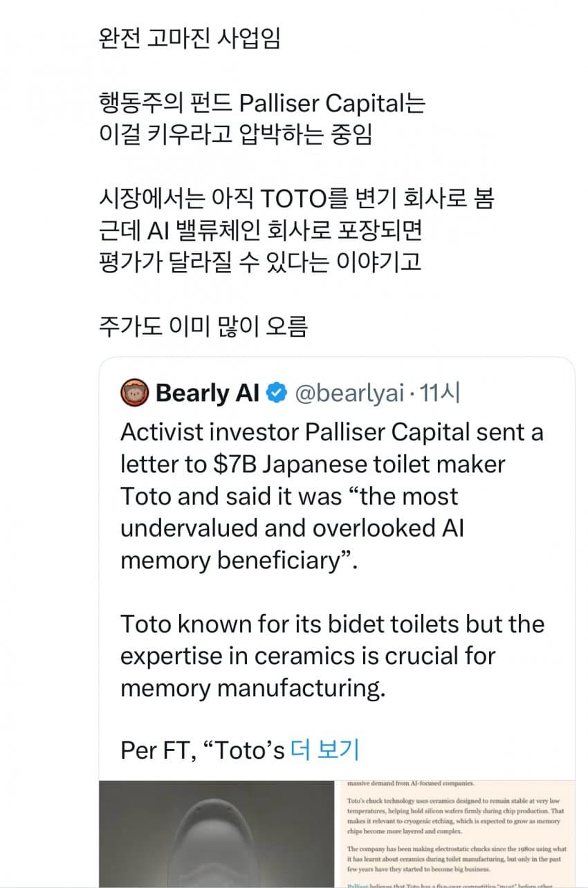Click the line mentioning TOTO를 변기 회사로 봄
588x888 pixels.
[296, 199]
